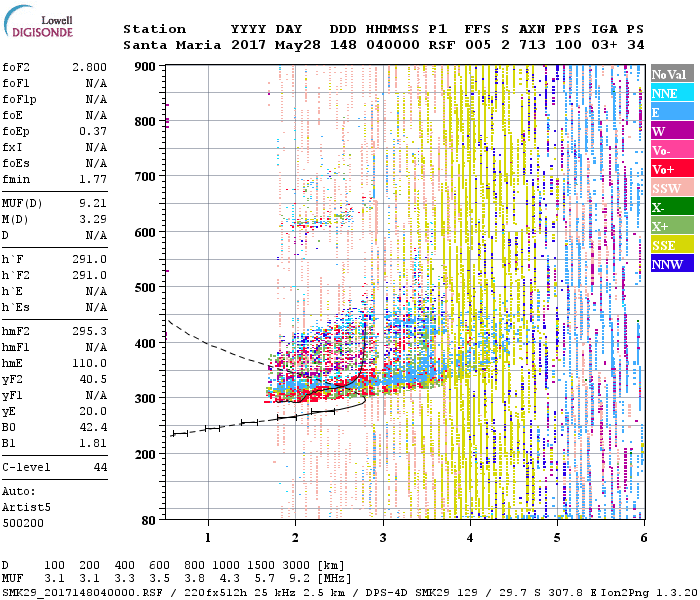Select the X+ light green legend swatch
Image resolution: width=700 pixels, height=600 pixels.
(x=672, y=226)
